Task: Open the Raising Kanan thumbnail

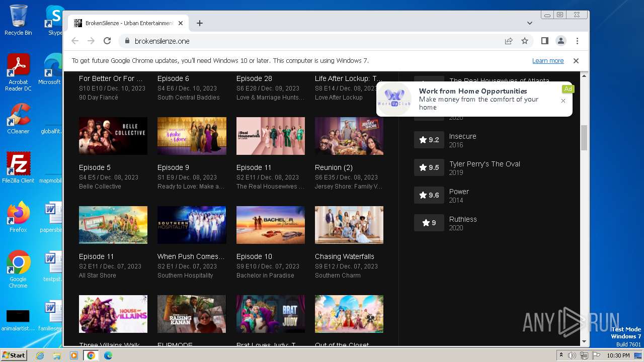Action: (x=192, y=314)
